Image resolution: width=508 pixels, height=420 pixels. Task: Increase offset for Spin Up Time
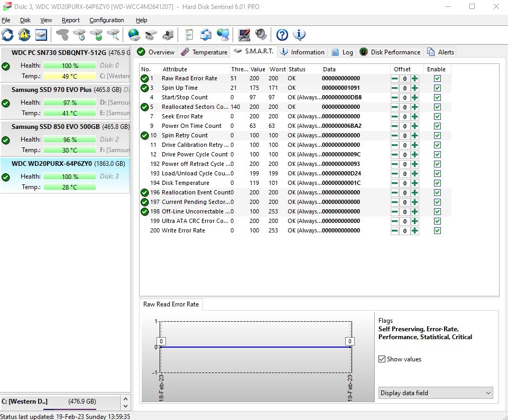[x=415, y=88]
